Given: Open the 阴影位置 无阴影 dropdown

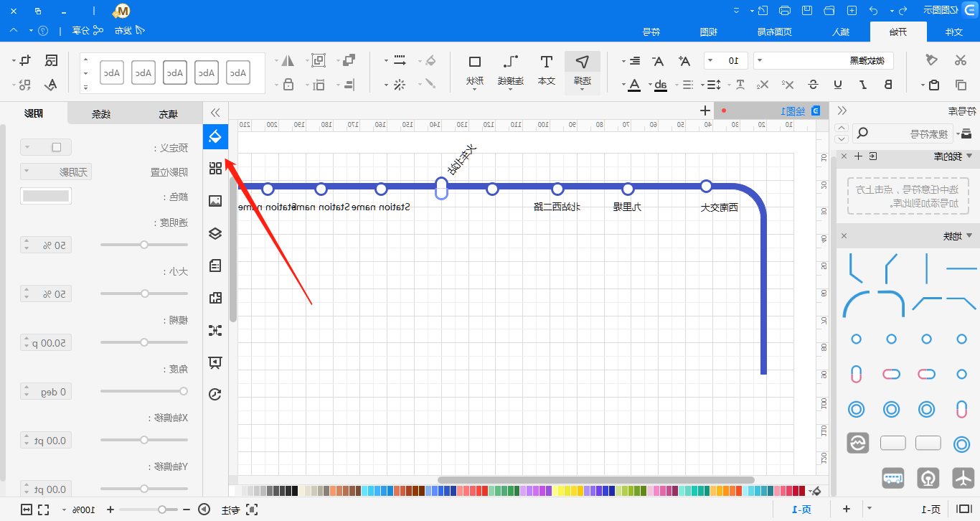Looking at the screenshot, I should coord(56,172).
